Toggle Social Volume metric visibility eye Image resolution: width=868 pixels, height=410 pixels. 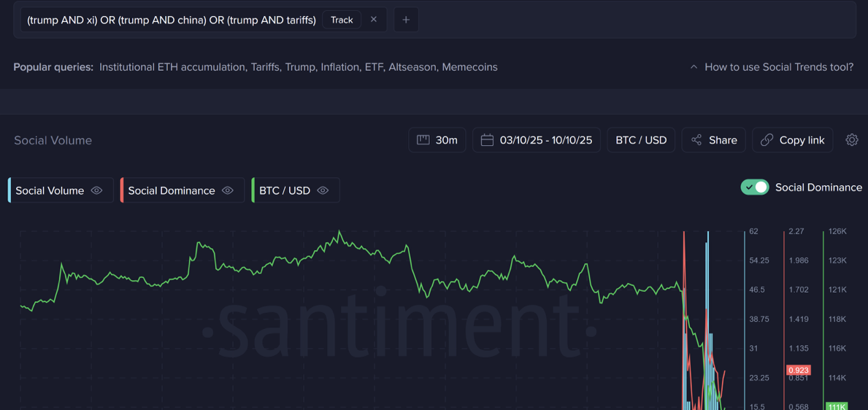point(97,190)
